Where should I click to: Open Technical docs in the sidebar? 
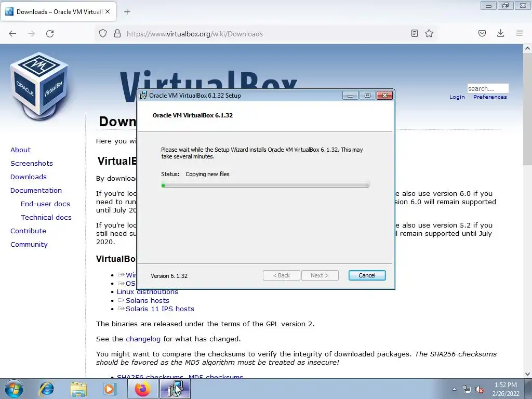coord(46,218)
